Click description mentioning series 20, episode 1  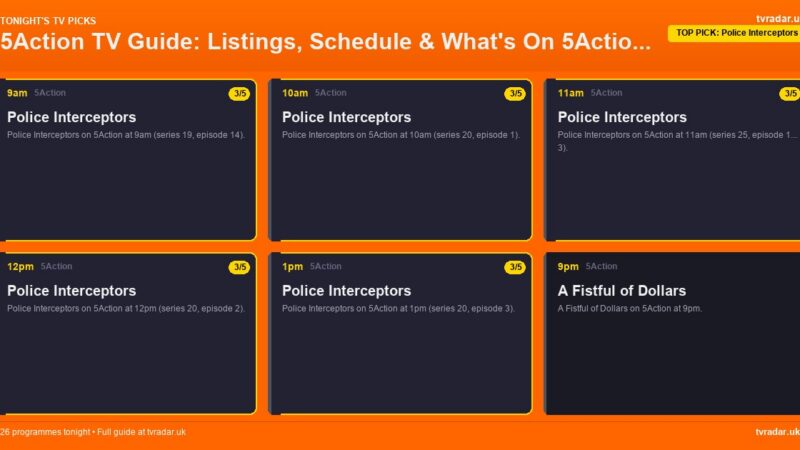(401, 135)
